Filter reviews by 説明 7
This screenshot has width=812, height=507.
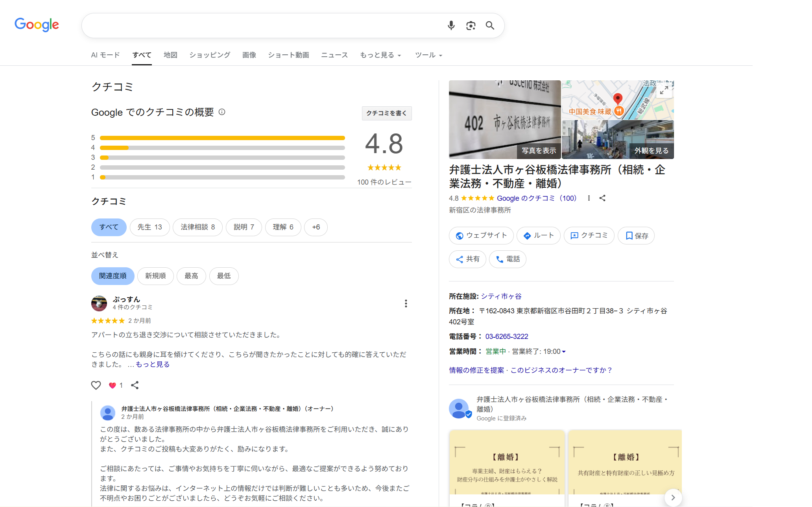[244, 227]
